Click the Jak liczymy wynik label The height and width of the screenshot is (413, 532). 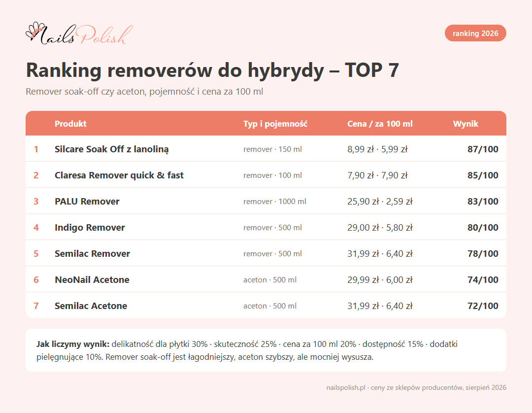[73, 344]
